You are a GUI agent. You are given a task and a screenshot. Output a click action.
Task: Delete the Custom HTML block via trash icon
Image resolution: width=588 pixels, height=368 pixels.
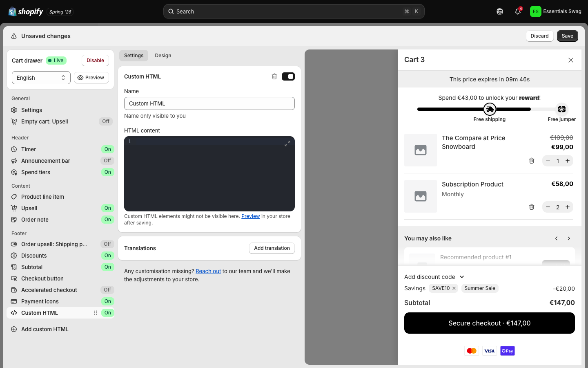point(274,76)
